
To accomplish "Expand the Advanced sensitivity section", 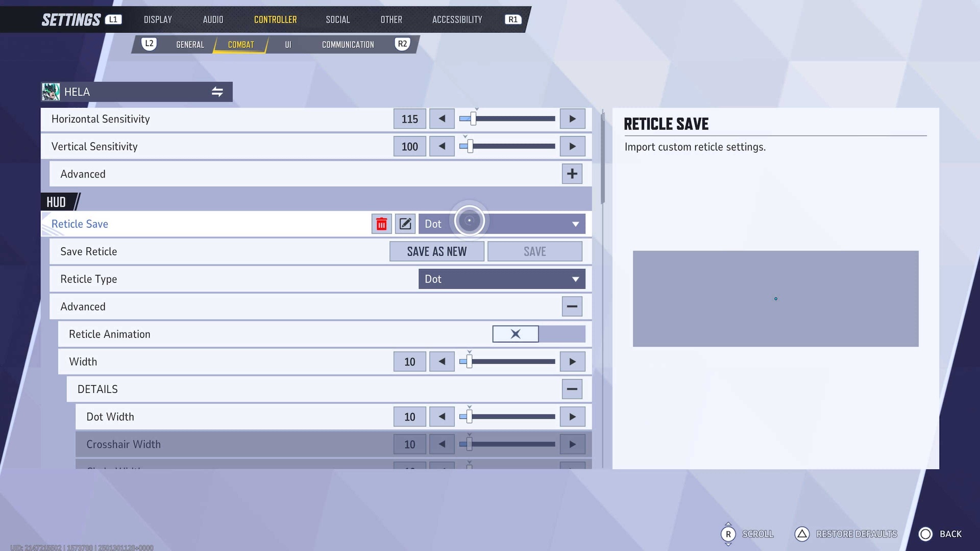I will [x=572, y=173].
